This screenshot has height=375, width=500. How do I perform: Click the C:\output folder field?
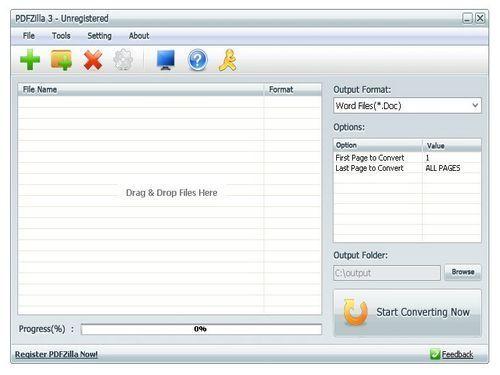click(x=387, y=273)
